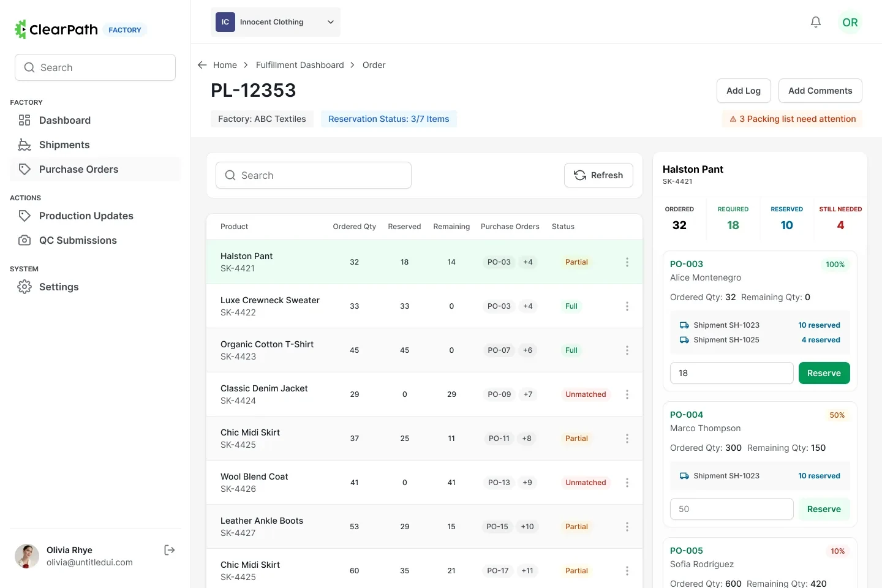Image resolution: width=882 pixels, height=588 pixels.
Task: Click Olivia Rhye's profile photo
Action: click(x=27, y=556)
